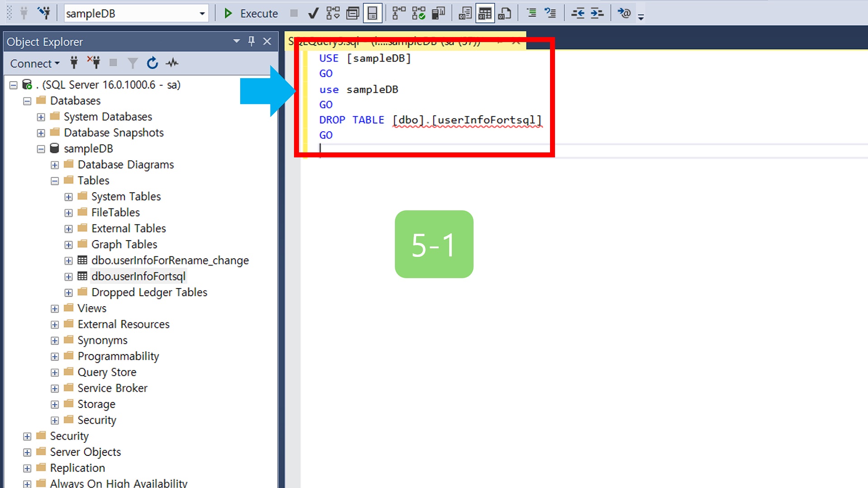This screenshot has height=488, width=868.
Task: Open the Query Options icon
Action: (x=353, y=14)
